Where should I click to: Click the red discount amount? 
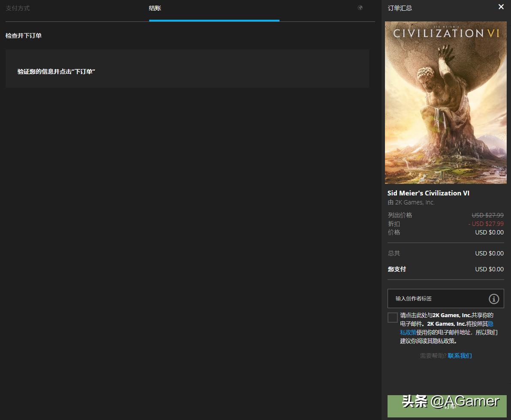point(486,224)
